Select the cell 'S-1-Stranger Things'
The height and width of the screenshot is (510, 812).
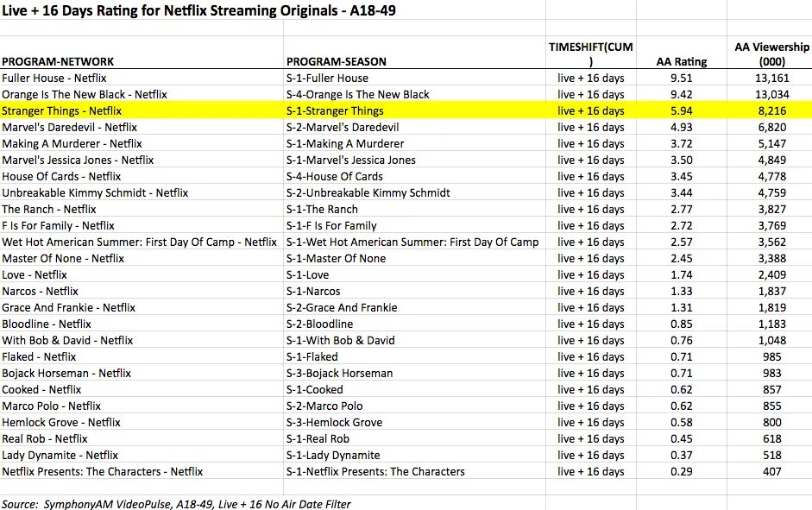coord(335,110)
